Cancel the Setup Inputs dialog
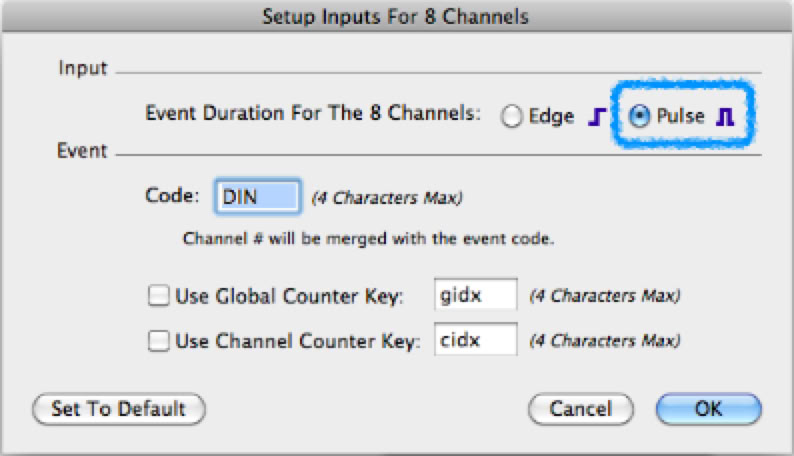 pos(580,409)
